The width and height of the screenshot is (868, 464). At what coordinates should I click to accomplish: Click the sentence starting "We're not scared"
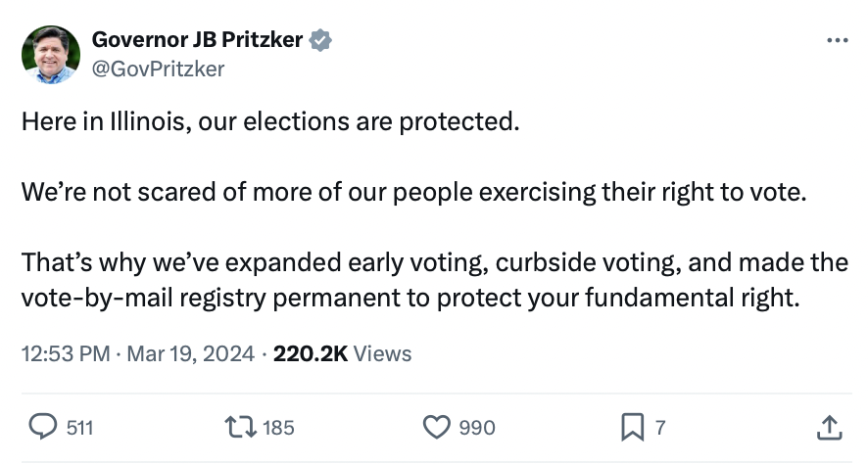pos(412,193)
